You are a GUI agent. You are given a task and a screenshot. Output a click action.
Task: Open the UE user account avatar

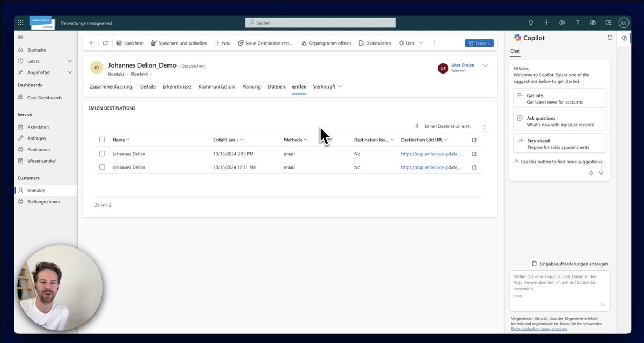pos(623,23)
